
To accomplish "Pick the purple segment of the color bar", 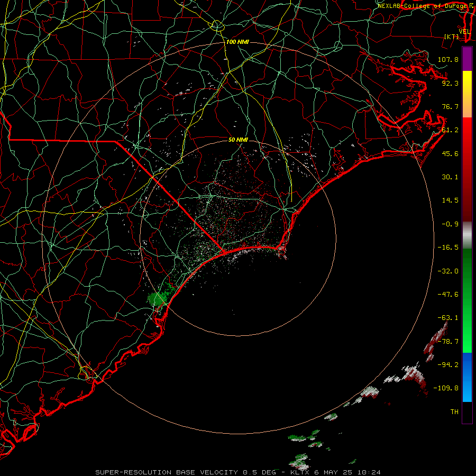I will (467, 59).
